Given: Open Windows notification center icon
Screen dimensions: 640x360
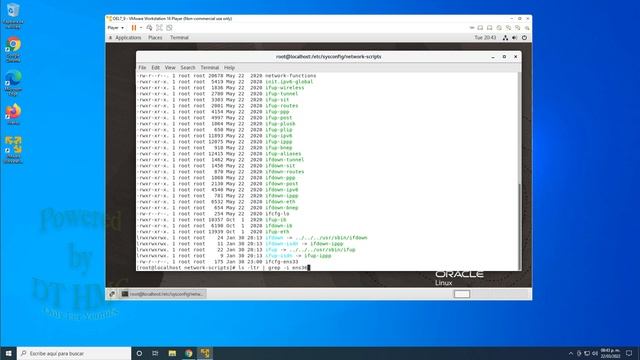Looking at the screenshot, I should (629, 353).
